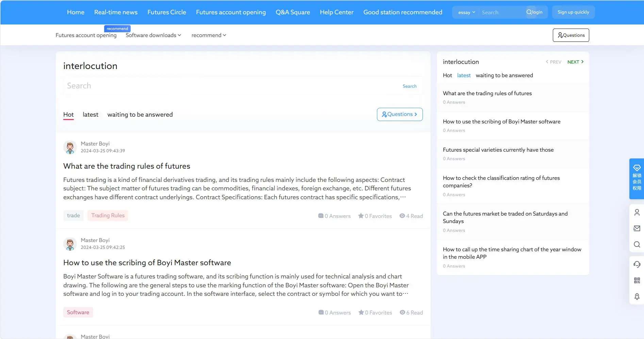Viewport: 644px width, 339px height.
Task: Open the customer service headset icon
Action: coord(637,264)
